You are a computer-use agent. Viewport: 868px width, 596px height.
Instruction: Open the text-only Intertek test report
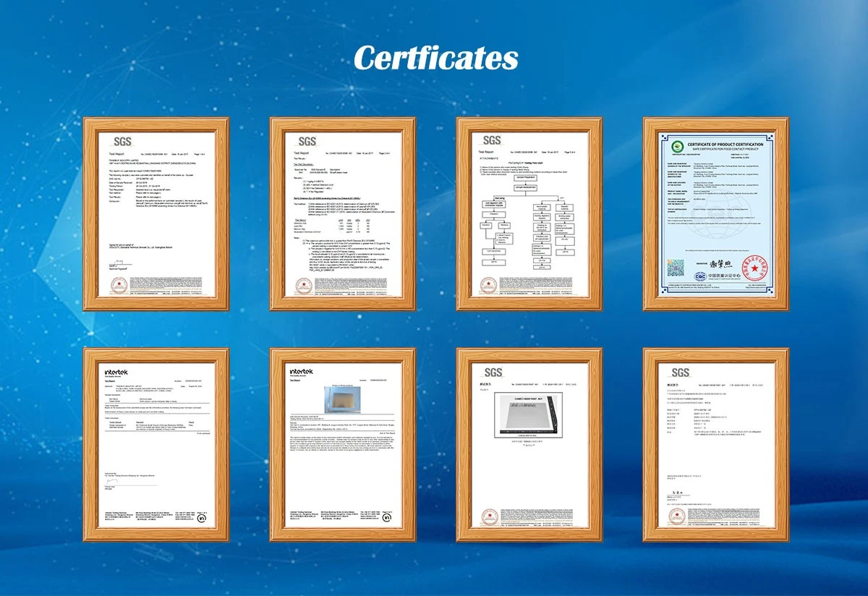pyautogui.click(x=156, y=444)
